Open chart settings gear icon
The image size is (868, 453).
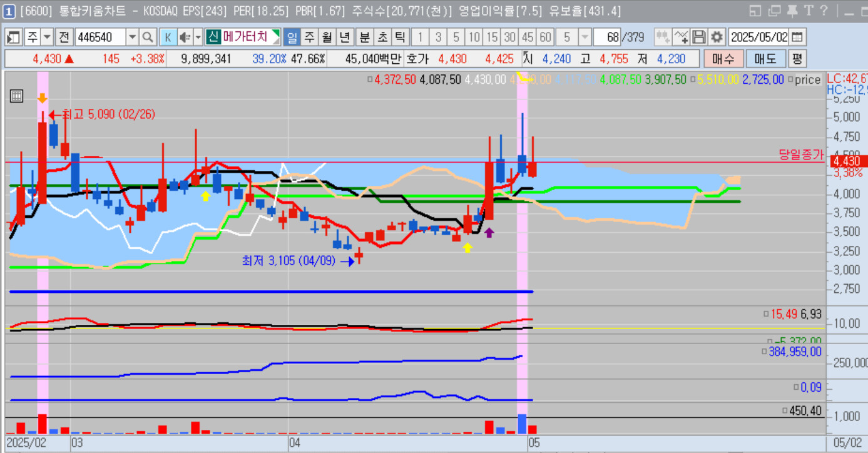pos(717,38)
